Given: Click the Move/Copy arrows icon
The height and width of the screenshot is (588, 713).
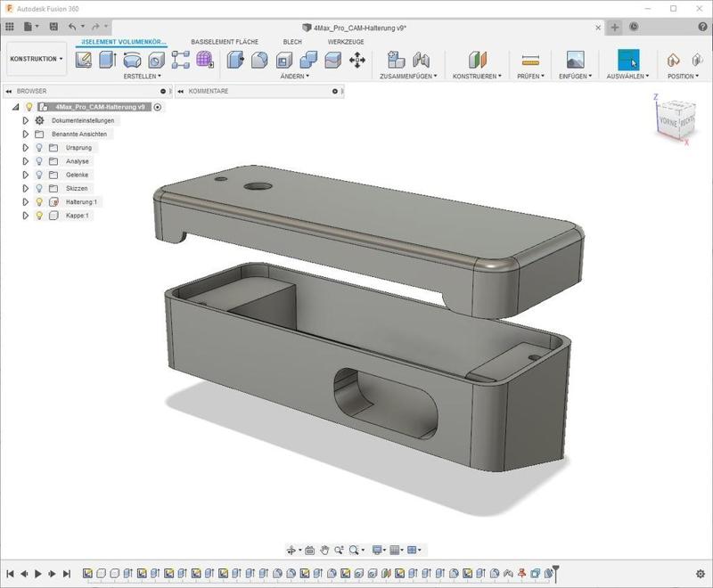Looking at the screenshot, I should point(357,60).
